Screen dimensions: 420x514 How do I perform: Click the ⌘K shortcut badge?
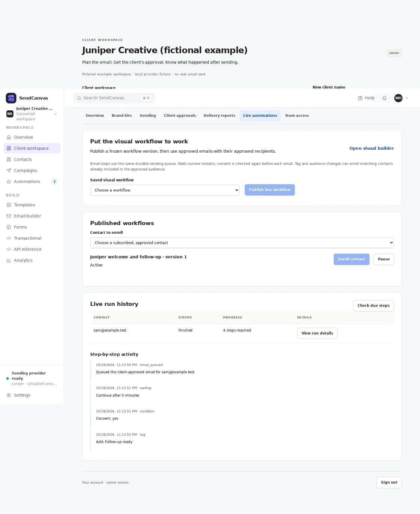(146, 98)
